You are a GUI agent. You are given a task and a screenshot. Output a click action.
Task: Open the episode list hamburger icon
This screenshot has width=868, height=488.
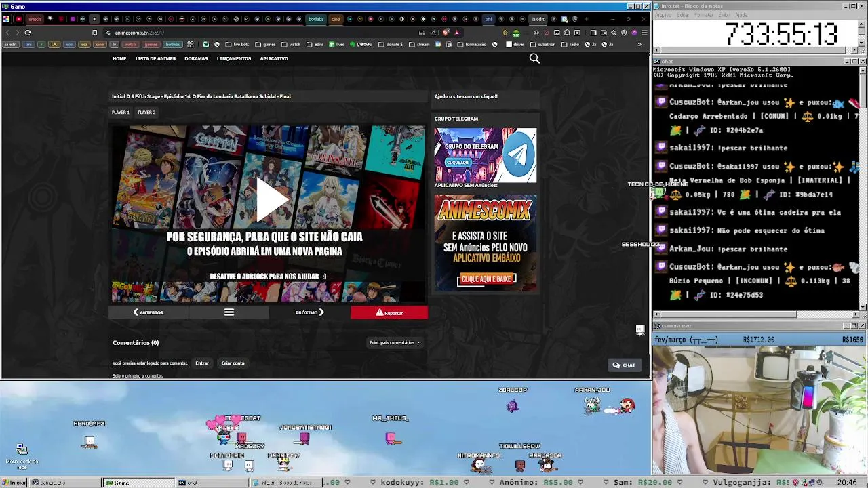click(229, 312)
